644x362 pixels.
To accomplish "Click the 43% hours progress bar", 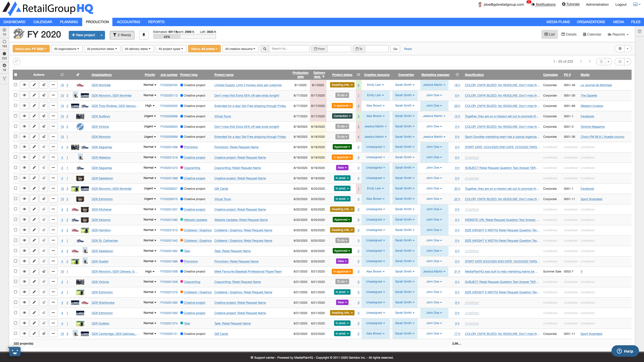I will pyautogui.click(x=184, y=37).
